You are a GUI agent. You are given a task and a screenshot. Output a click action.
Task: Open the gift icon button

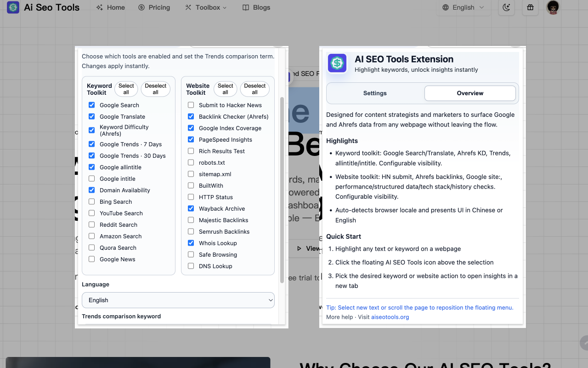click(530, 7)
